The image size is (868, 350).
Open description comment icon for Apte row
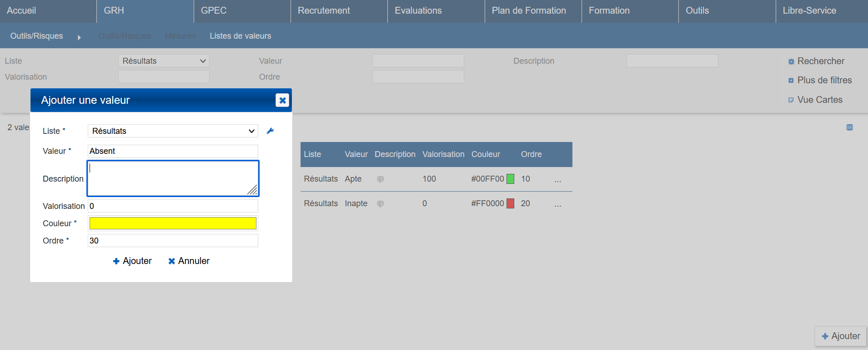click(x=381, y=179)
